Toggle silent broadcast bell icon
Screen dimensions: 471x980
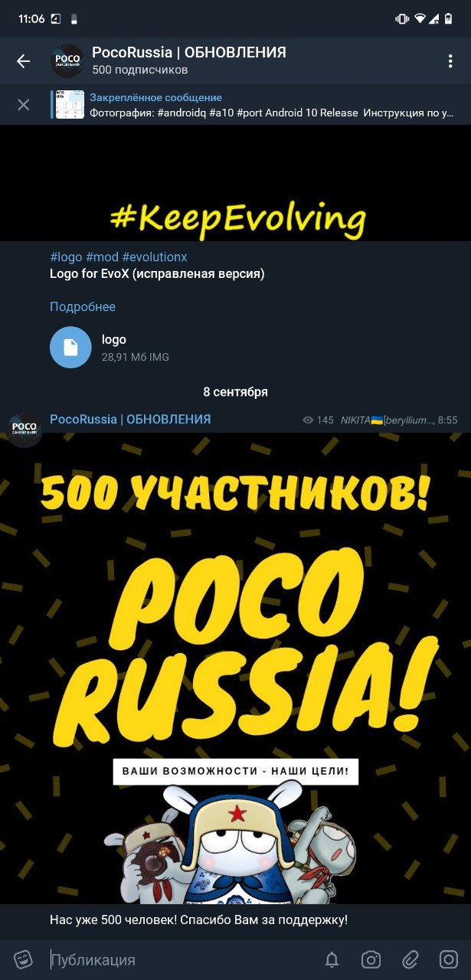[x=332, y=959]
